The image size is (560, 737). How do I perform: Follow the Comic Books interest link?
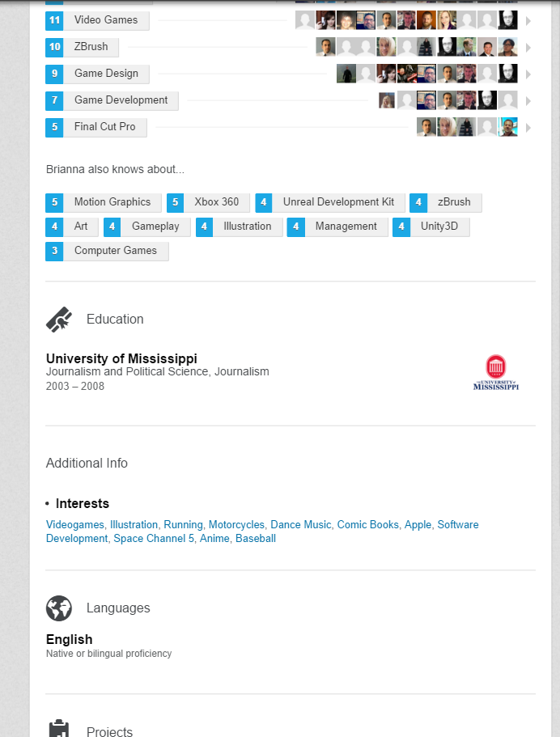(367, 524)
